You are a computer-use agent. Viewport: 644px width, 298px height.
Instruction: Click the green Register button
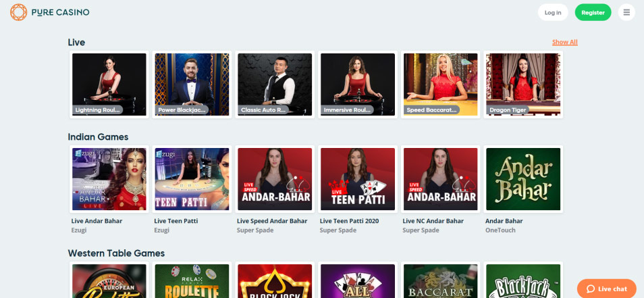(593, 12)
